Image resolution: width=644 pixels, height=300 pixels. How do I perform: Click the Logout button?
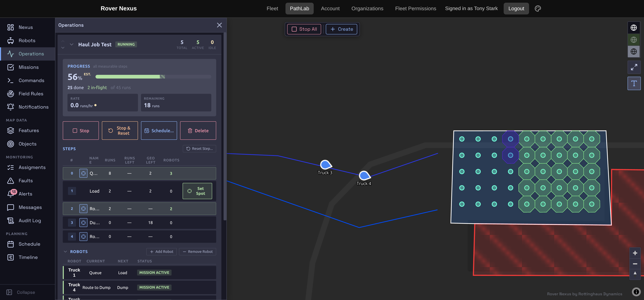coord(516,9)
